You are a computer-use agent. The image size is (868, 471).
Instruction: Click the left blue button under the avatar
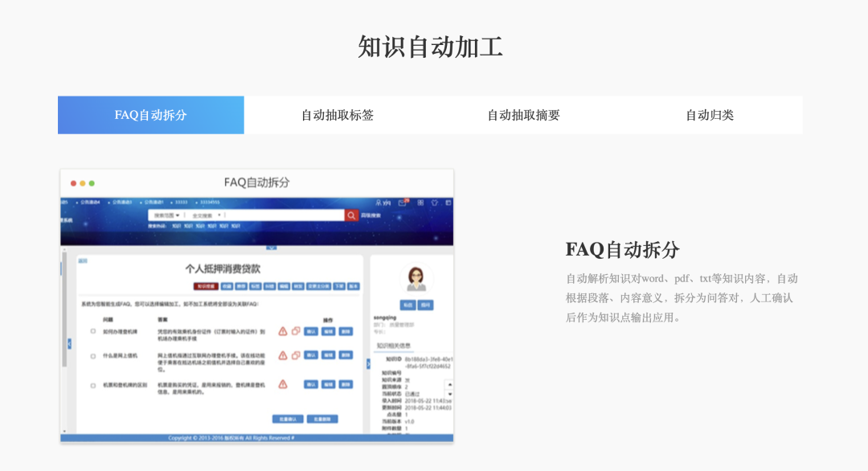[x=407, y=305]
